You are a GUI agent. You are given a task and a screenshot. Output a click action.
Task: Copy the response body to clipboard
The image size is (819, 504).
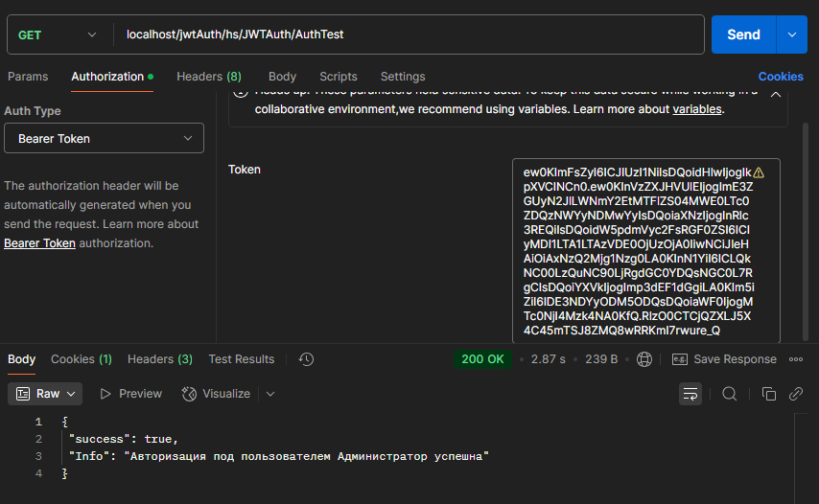coord(768,394)
